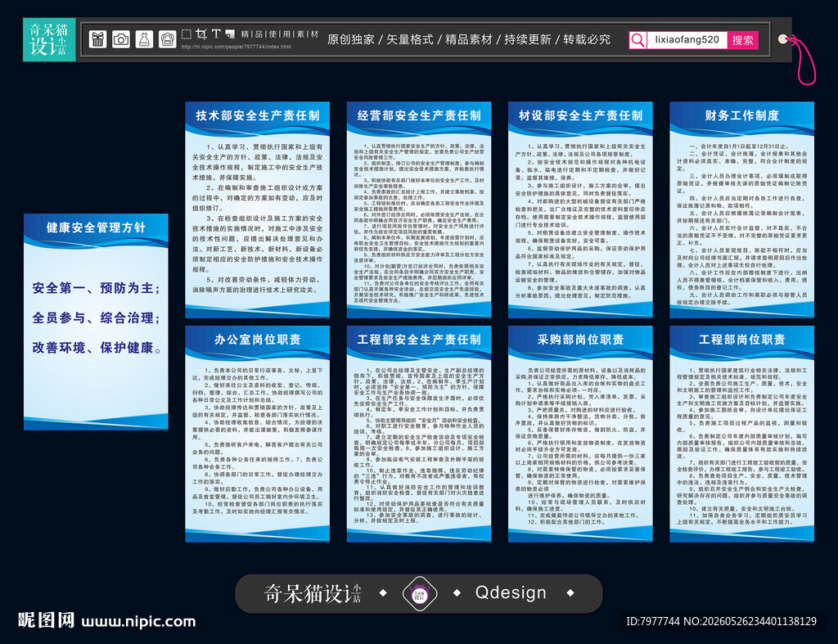
Task: Click the backpack icon in top bar
Action: [167, 39]
